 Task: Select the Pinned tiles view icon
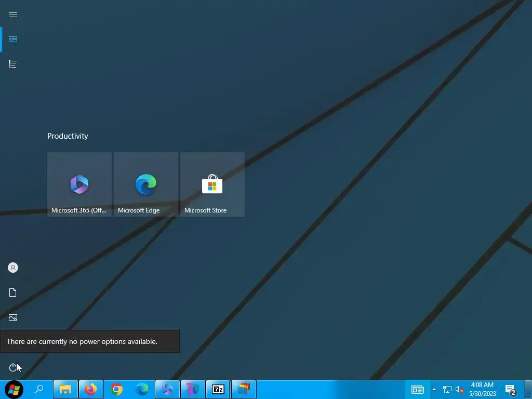coord(13,39)
